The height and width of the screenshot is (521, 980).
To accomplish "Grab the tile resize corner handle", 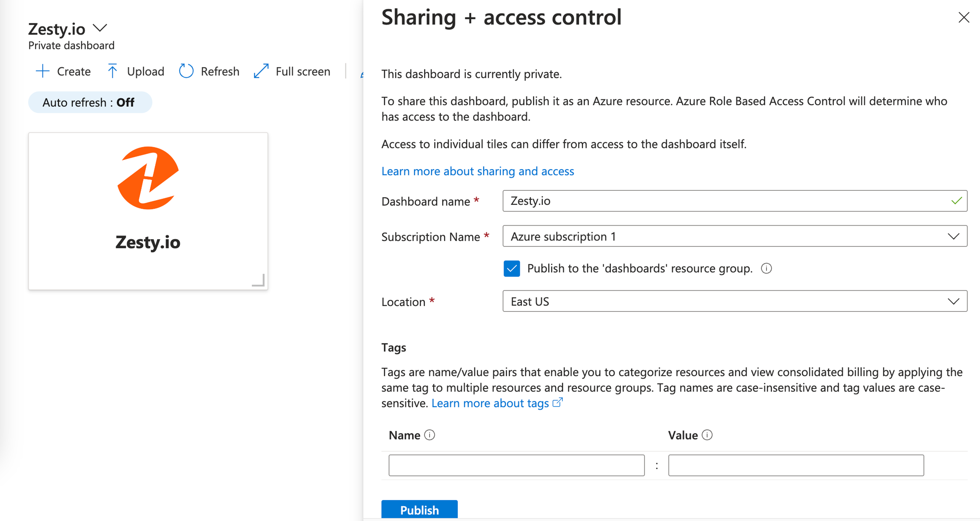I will [258, 280].
